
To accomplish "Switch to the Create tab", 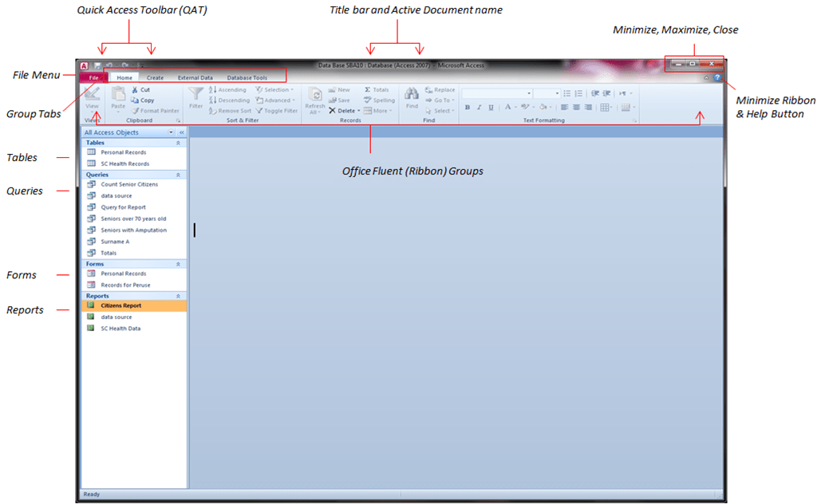I will [155, 77].
